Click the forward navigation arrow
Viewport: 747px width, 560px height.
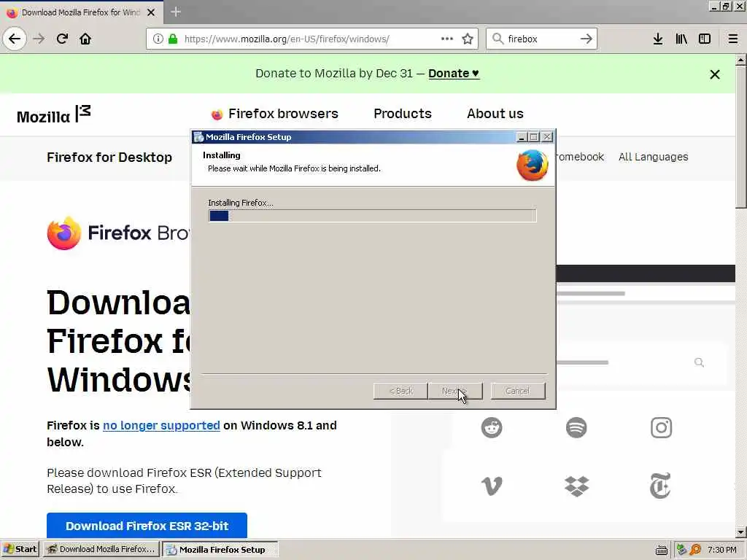point(39,39)
